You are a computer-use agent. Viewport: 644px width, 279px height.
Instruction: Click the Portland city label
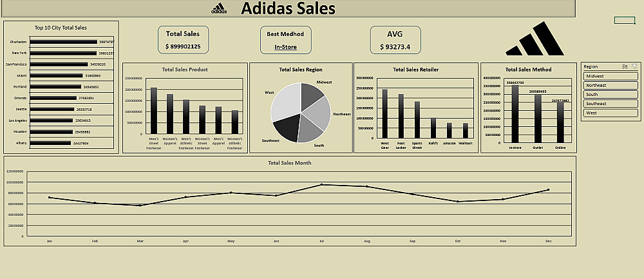(x=20, y=87)
